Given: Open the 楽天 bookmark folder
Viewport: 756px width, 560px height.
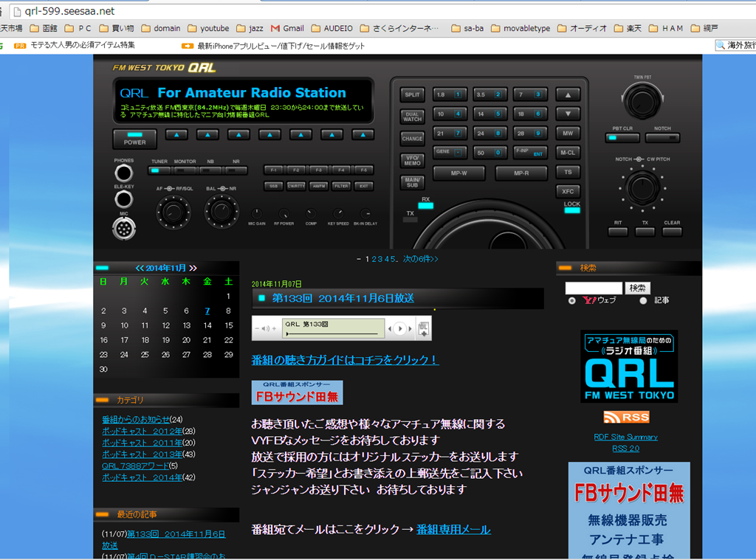Looking at the screenshot, I should (x=628, y=29).
